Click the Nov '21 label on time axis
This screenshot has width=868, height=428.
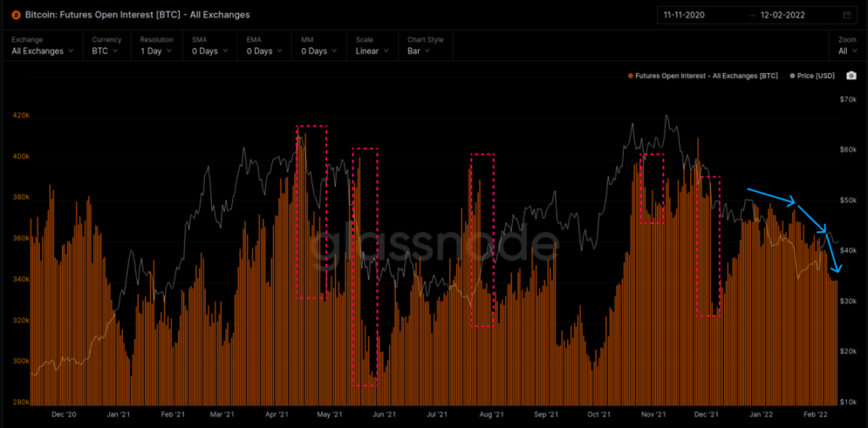pyautogui.click(x=652, y=415)
